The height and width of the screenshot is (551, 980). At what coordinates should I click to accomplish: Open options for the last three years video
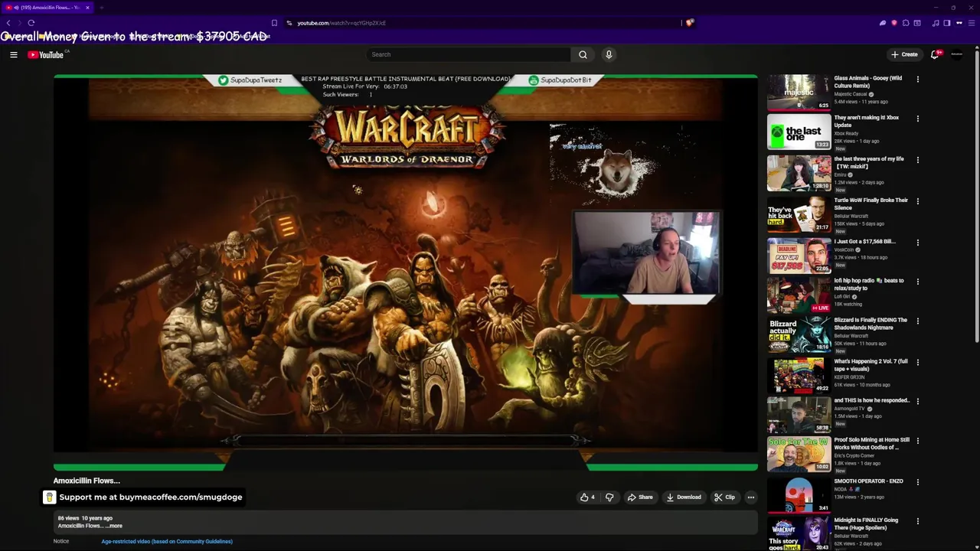pos(917,160)
